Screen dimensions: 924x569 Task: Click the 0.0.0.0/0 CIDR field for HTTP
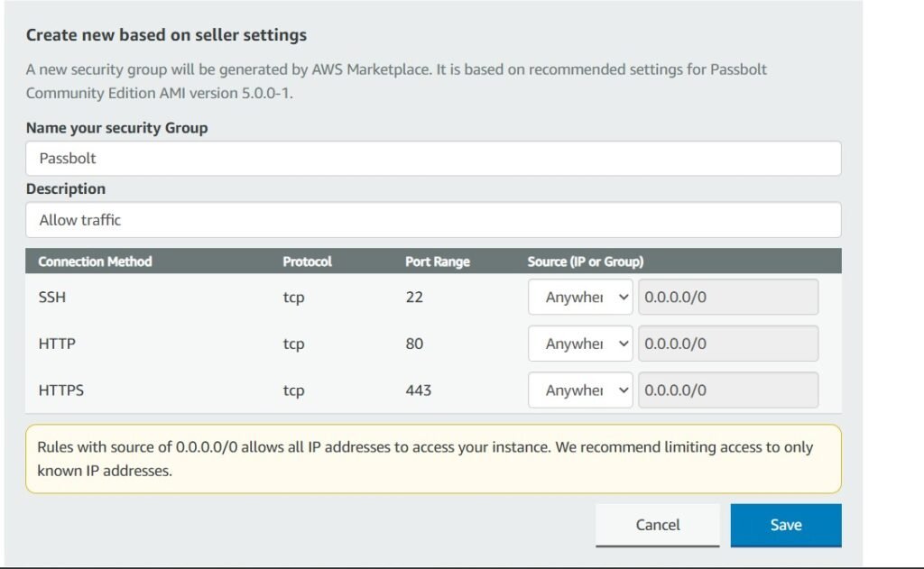[x=727, y=344]
